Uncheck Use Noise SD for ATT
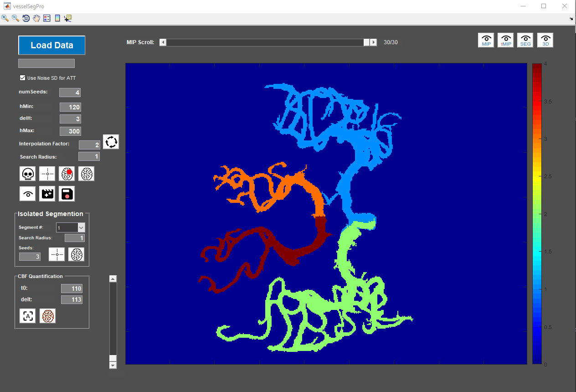Screen dimensions: 576x392 point(22,78)
